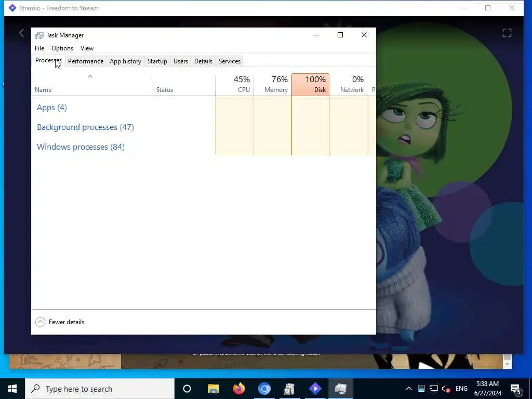532x399 pixels.
Task: Minimize the Task Manager window
Action: point(317,35)
